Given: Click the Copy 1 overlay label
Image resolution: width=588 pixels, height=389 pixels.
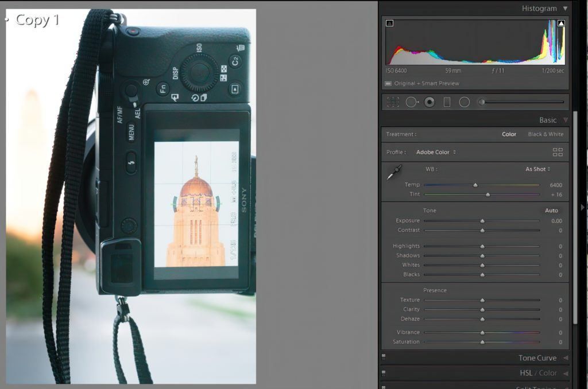Looking at the screenshot, I should [37, 20].
